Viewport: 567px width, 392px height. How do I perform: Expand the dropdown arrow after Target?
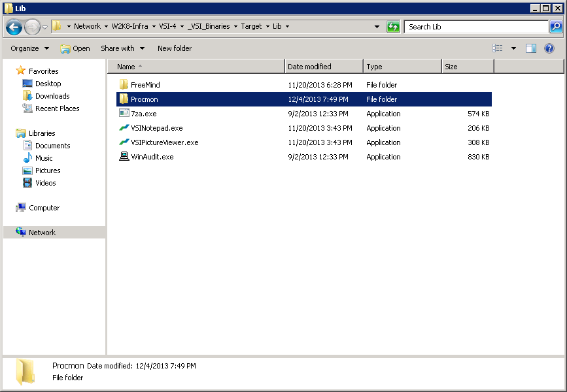tap(267, 26)
